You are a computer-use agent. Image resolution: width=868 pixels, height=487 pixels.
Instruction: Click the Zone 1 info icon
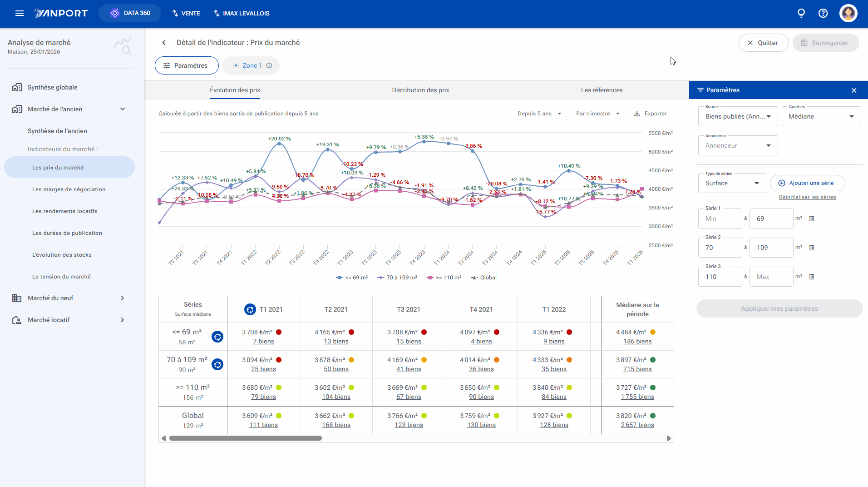pos(269,65)
